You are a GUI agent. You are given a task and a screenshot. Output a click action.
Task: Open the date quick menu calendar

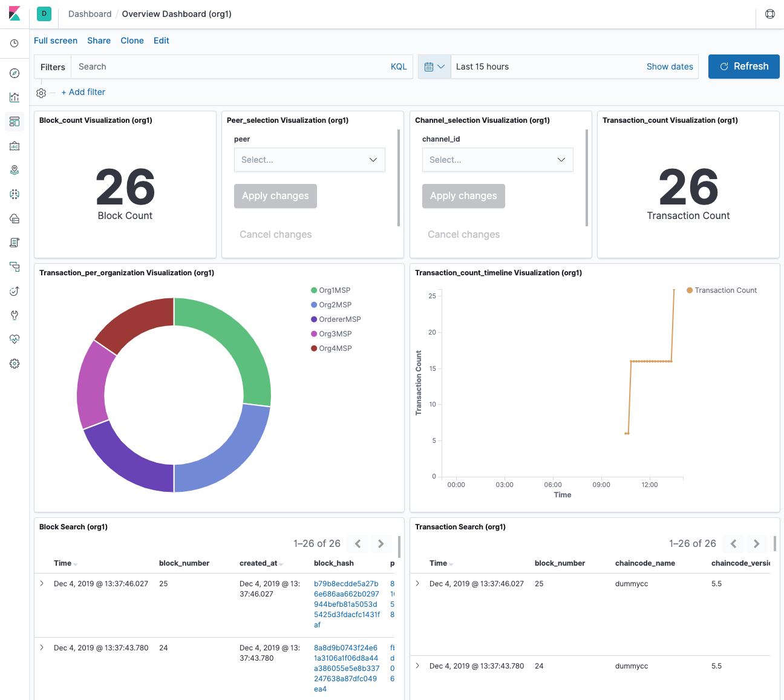point(434,67)
